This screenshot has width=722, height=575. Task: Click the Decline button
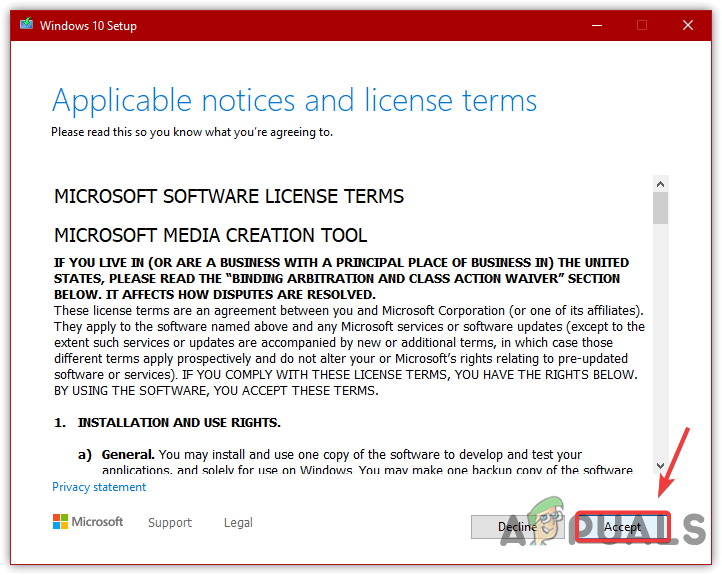(517, 526)
